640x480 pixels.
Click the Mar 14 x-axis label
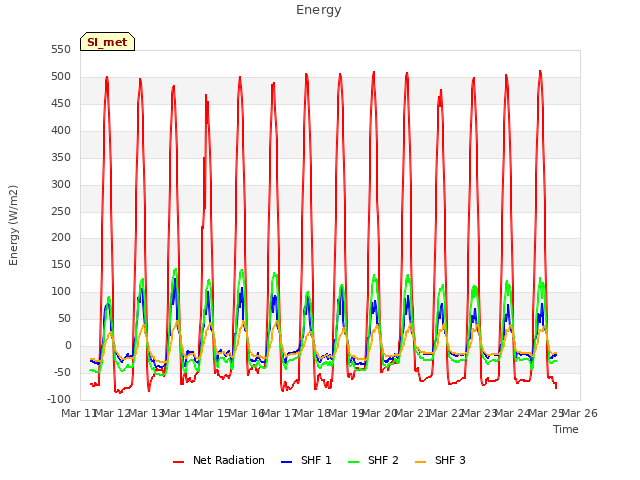(x=180, y=413)
